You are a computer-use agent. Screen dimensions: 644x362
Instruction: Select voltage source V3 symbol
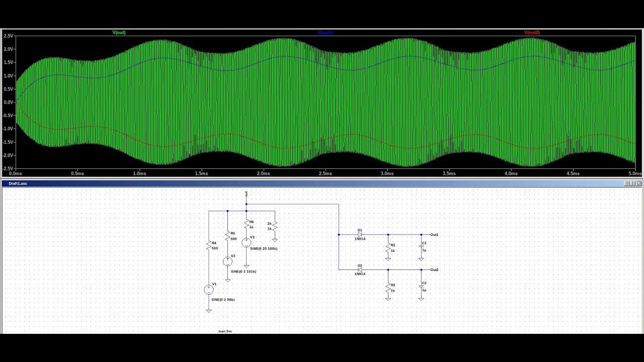[246, 243]
